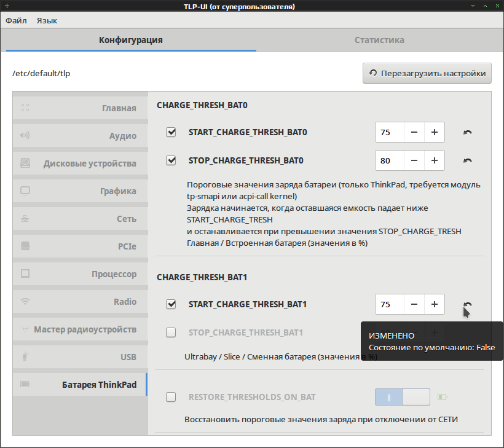504x448 pixels.
Task: Click the 'Восстановить пороговые значения' description text
Action: [321, 419]
